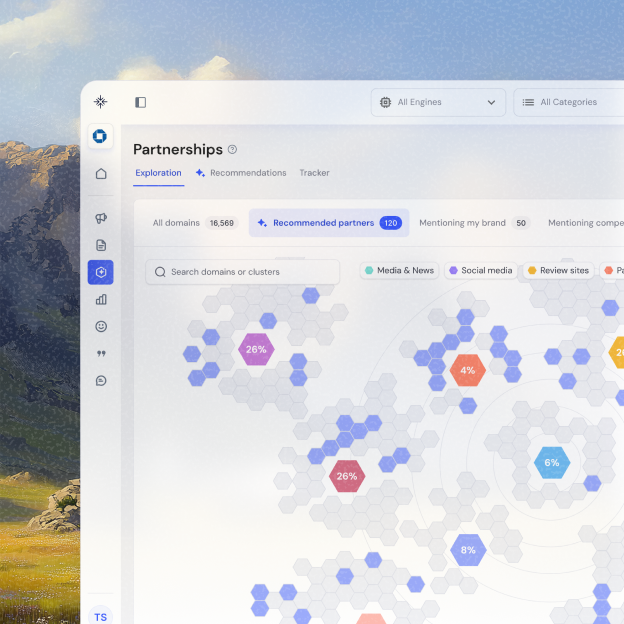Select Mentioning my brand filter tab
Image resolution: width=624 pixels, height=624 pixels.
474,223
